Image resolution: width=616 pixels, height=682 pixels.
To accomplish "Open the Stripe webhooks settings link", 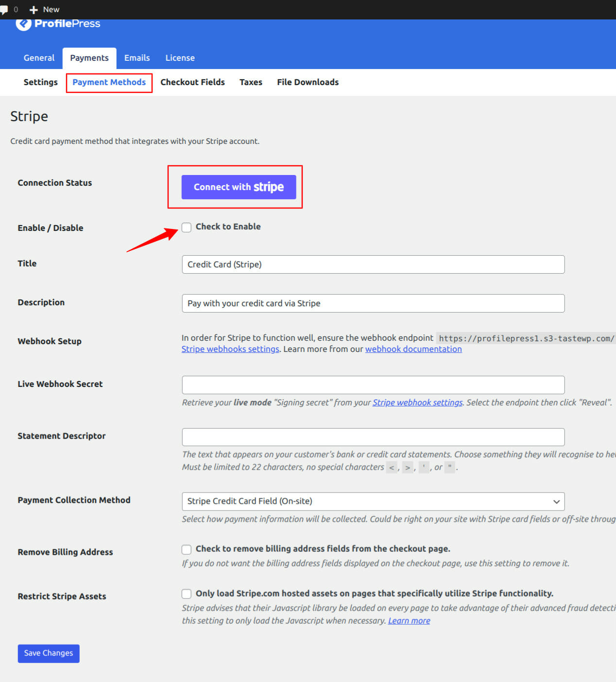I will [x=230, y=349].
